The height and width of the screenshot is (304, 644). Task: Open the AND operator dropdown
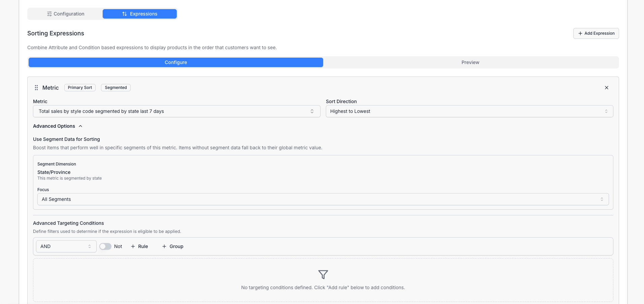[x=66, y=246]
